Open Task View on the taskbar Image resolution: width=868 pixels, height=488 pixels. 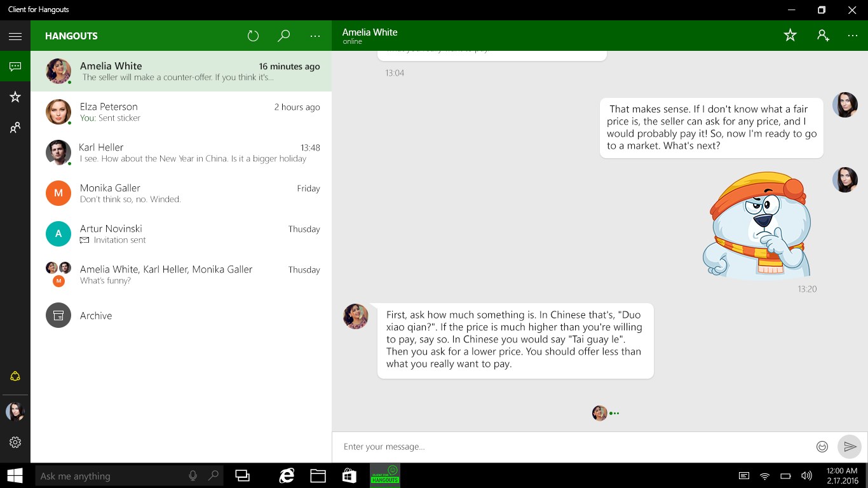242,475
